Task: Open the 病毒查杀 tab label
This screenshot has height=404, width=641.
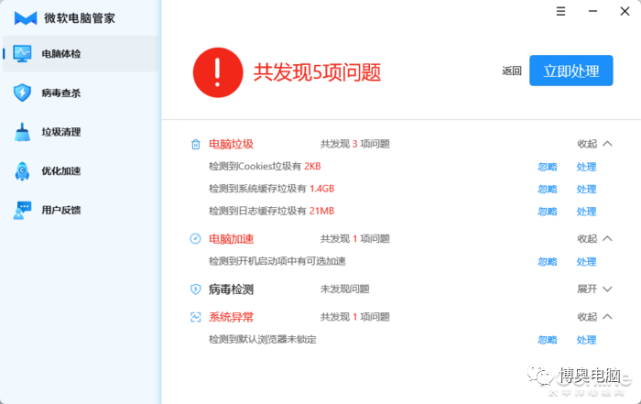Action: [x=61, y=93]
